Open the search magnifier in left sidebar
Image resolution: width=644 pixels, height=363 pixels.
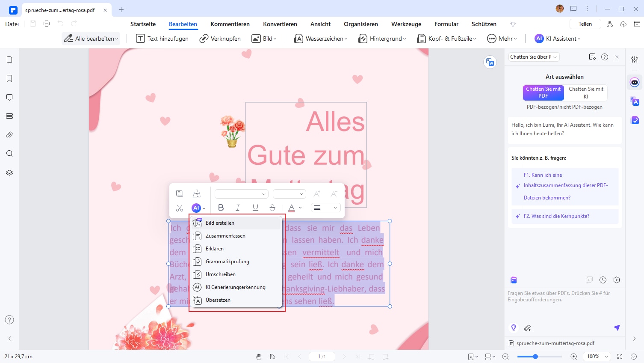tap(9, 154)
